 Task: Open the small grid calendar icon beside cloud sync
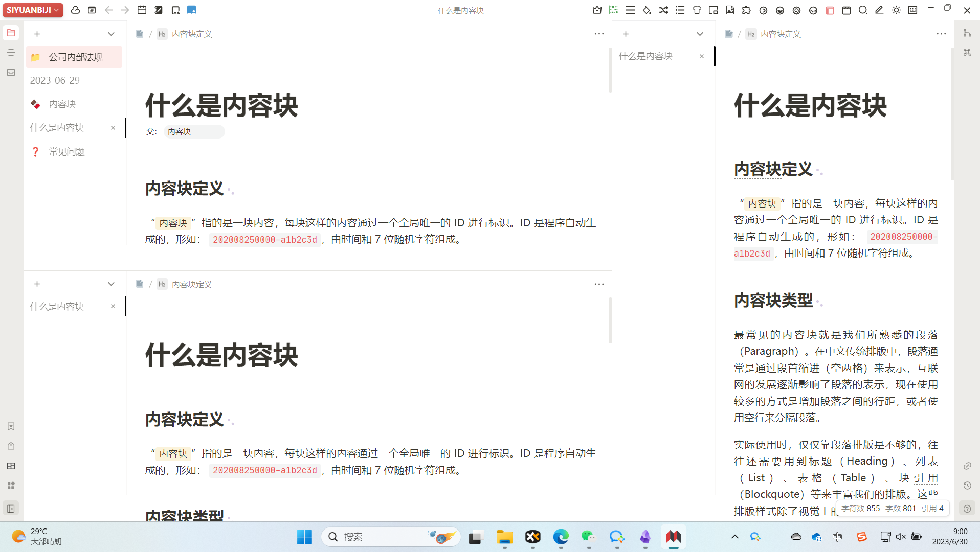pyautogui.click(x=92, y=10)
